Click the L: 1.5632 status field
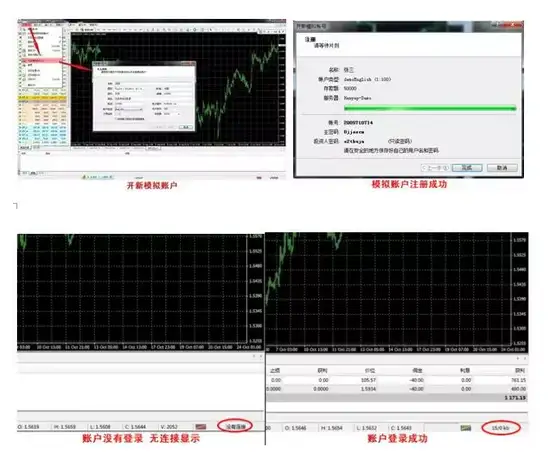The height and width of the screenshot is (460, 550). tap(366, 428)
